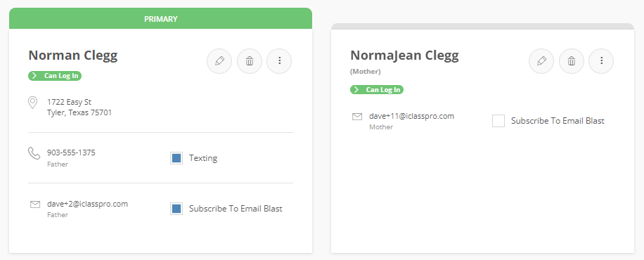The image size is (644, 260).
Task: Disable Norman's Subscribe To Email Blast checkbox
Action: pyautogui.click(x=176, y=209)
